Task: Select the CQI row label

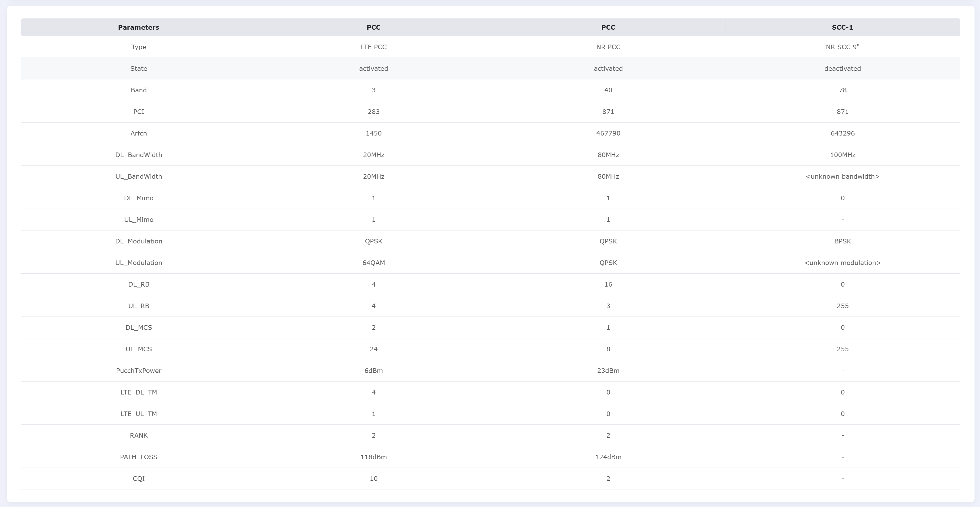Action: tap(138, 479)
